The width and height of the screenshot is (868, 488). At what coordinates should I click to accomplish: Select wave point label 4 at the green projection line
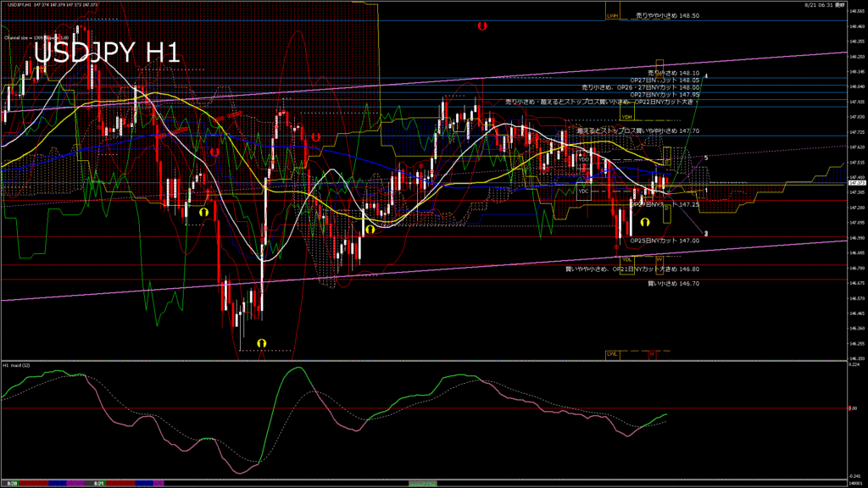click(x=707, y=75)
